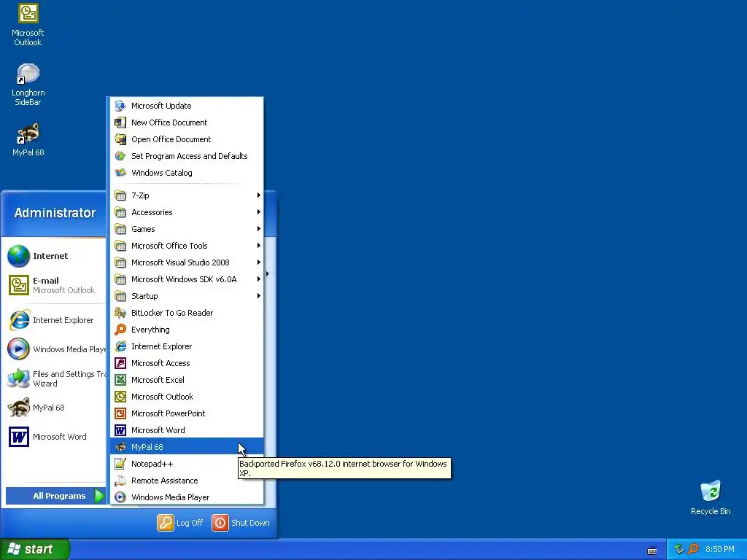Click the Windows Media Player icon in programs list
The height and width of the screenshot is (560, 747).
point(120,497)
